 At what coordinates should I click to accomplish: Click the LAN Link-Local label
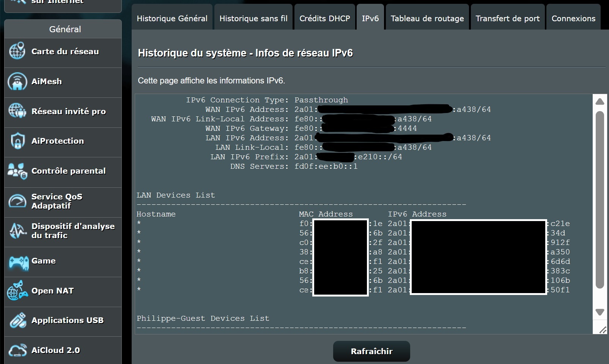point(252,147)
